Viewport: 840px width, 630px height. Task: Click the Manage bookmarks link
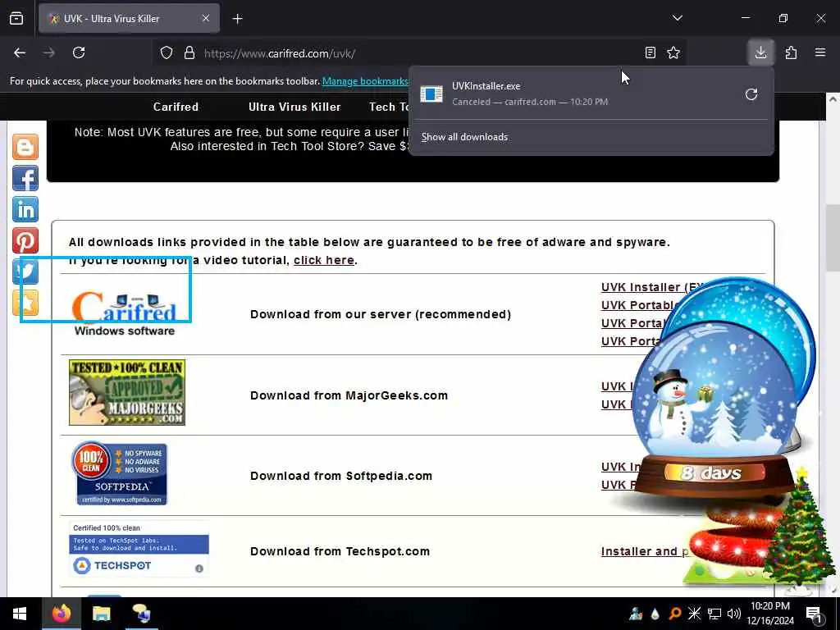point(365,81)
